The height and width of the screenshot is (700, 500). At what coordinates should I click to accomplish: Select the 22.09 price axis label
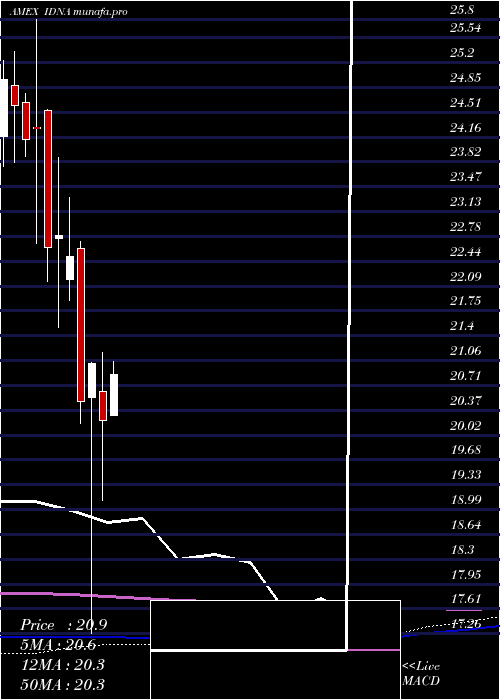point(466,277)
